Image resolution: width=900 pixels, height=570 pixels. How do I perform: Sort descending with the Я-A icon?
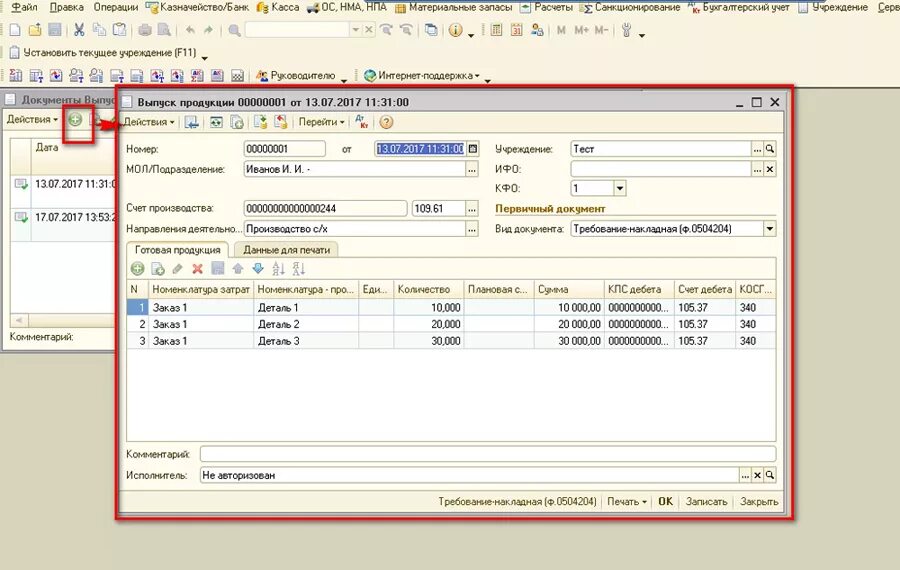[298, 268]
